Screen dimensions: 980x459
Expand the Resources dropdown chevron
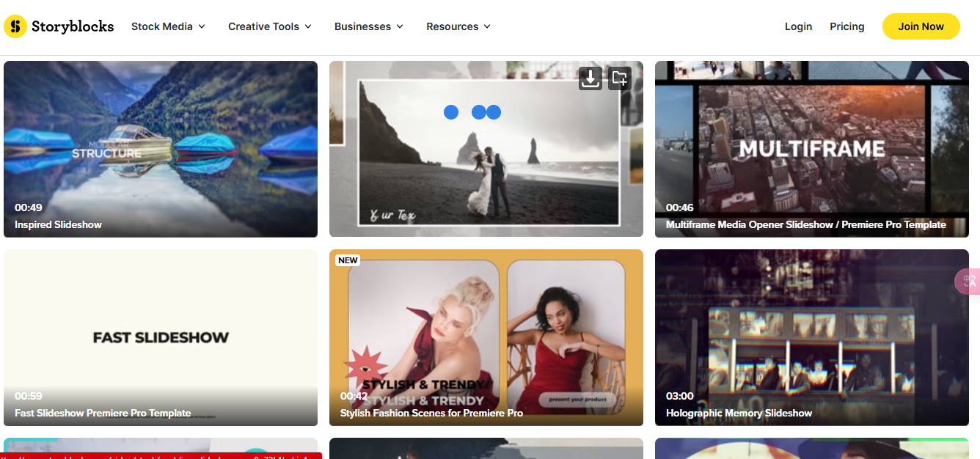(488, 26)
